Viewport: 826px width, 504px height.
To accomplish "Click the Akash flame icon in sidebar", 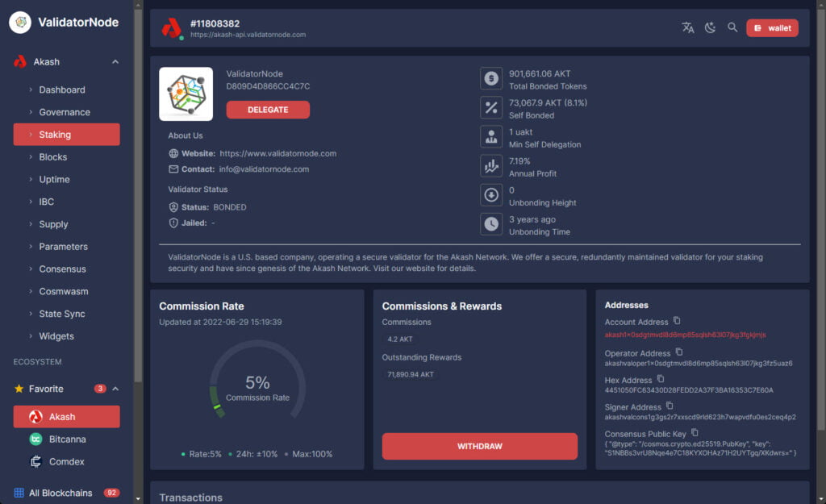I will (20, 61).
